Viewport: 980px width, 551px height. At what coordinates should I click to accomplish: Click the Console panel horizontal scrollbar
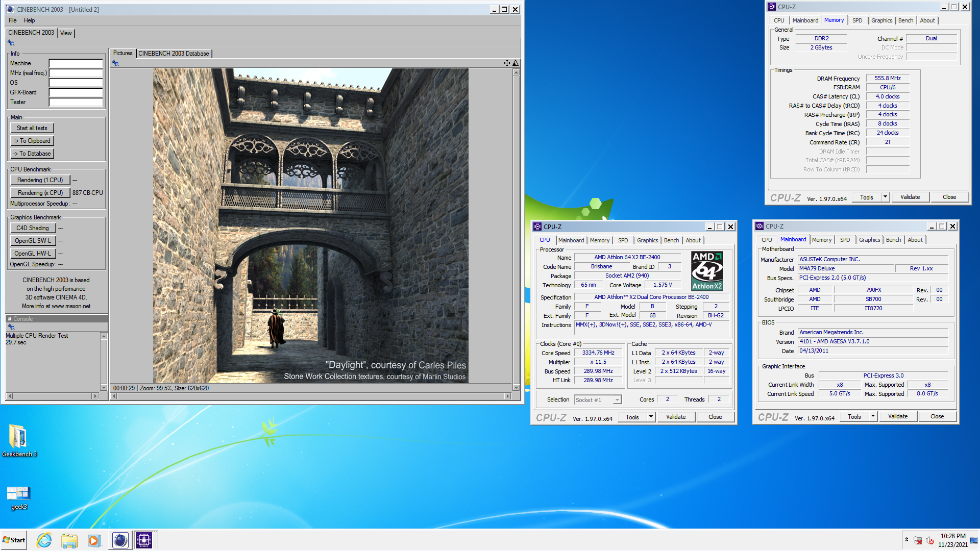(x=52, y=396)
